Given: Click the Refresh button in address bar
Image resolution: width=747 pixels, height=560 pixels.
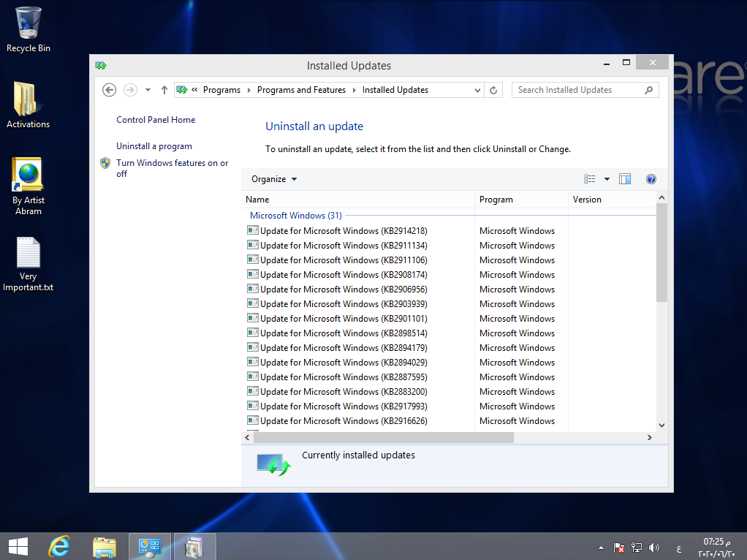Looking at the screenshot, I should 493,90.
